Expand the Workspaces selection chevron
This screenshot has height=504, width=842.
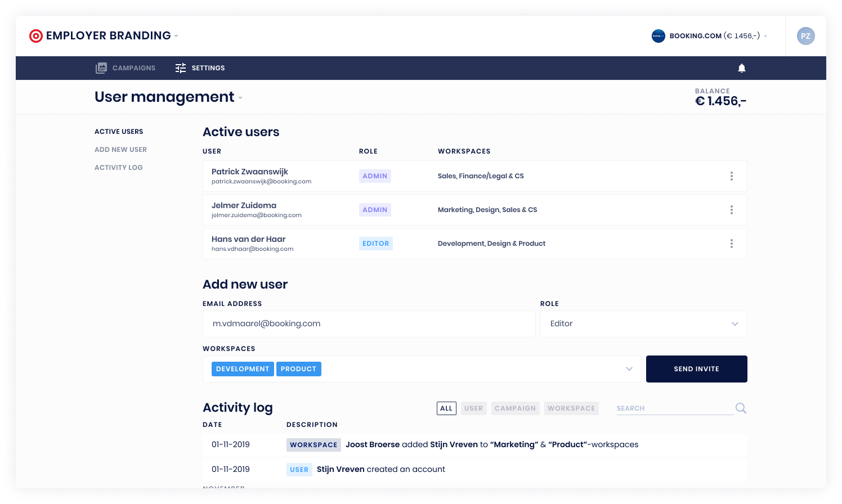tap(629, 369)
